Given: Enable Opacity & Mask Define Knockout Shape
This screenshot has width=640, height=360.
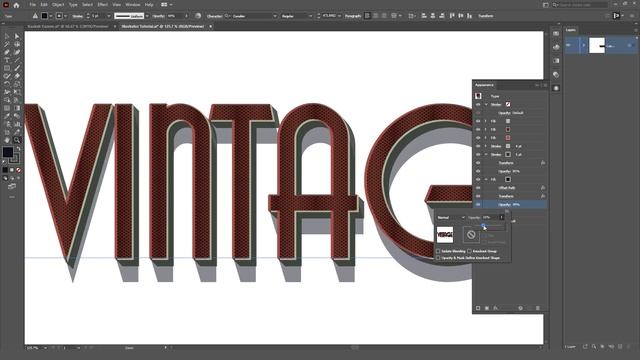Looking at the screenshot, I should (438, 258).
